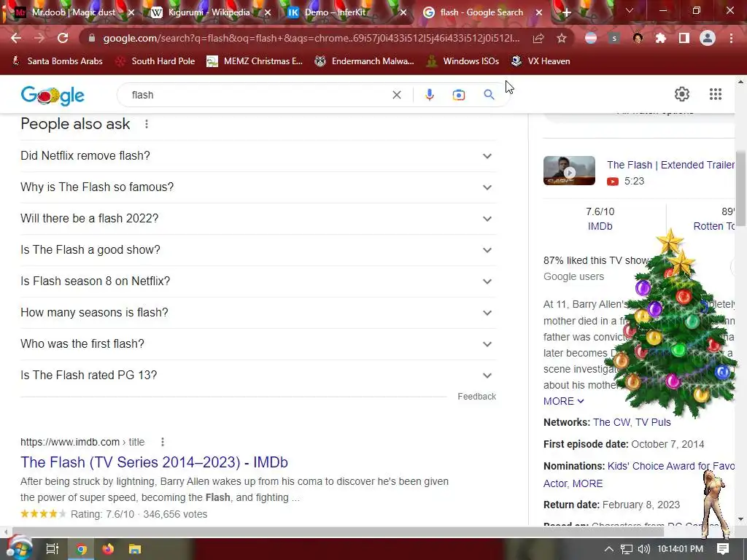Expand 'Is The Flash a good show?'
Screen dimensions: 747x560
click(x=258, y=250)
